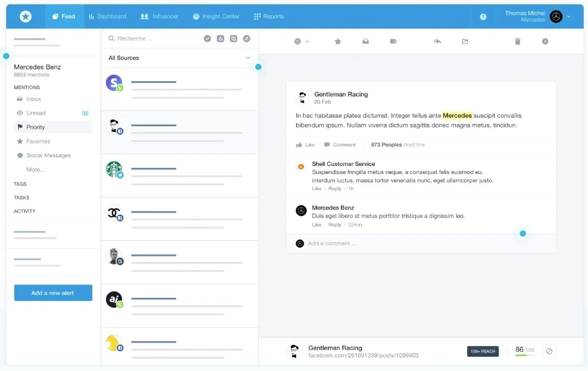Go to Insight Center tab
588x371 pixels.
click(216, 17)
